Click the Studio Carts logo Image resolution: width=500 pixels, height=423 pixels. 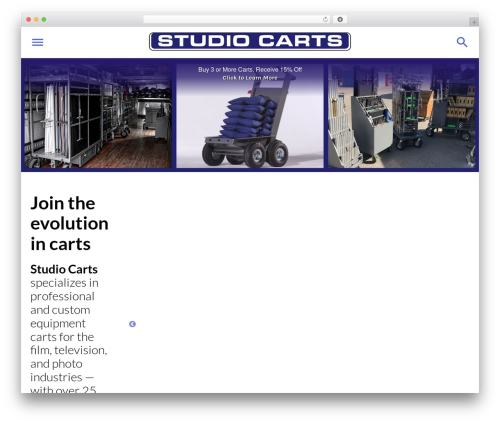click(250, 41)
